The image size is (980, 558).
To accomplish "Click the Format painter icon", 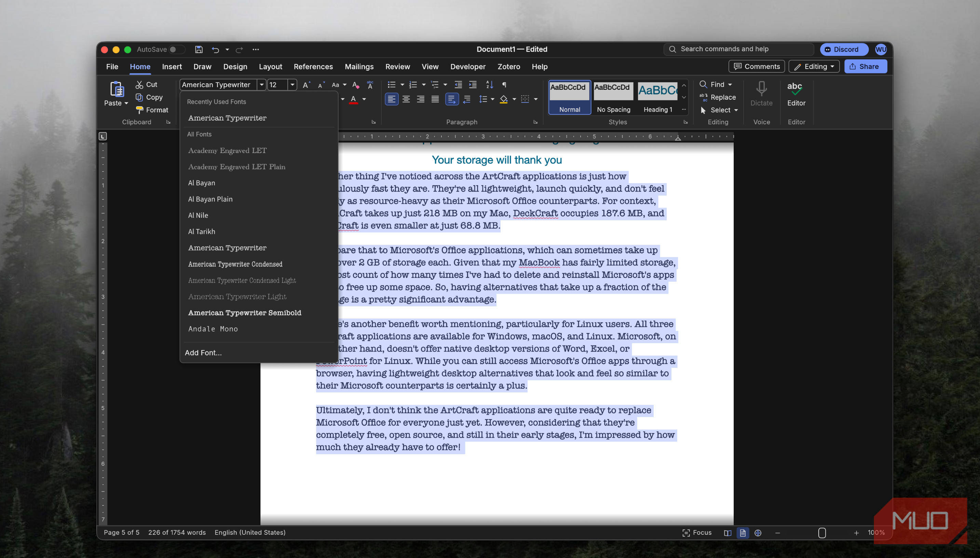I will pos(139,110).
